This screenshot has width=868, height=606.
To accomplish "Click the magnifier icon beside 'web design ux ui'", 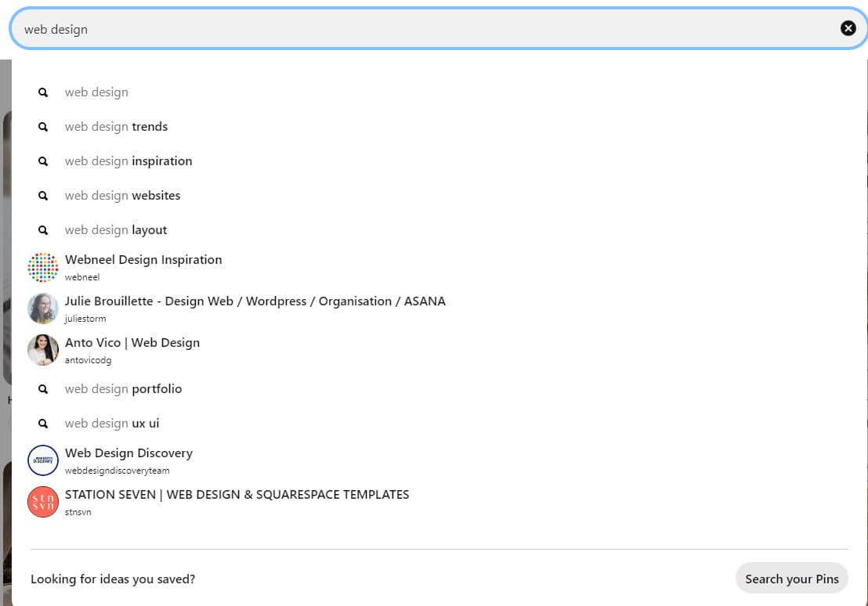I will click(42, 424).
